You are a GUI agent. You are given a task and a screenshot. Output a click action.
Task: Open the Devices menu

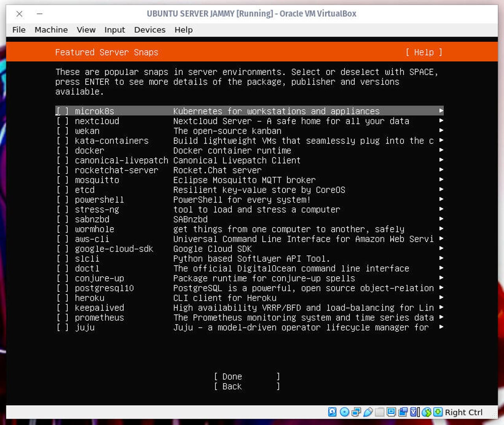point(150,30)
